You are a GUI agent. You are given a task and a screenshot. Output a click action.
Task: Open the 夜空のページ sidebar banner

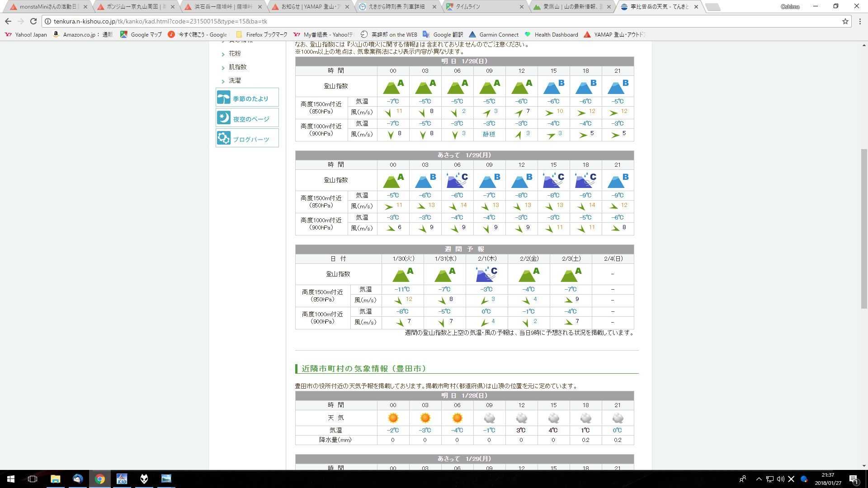tap(247, 118)
